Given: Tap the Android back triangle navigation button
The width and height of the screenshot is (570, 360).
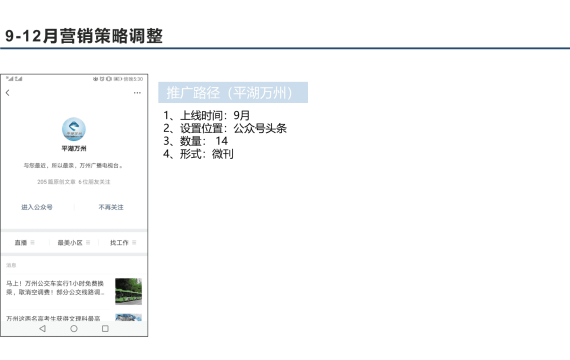Looking at the screenshot, I should click(x=43, y=329).
